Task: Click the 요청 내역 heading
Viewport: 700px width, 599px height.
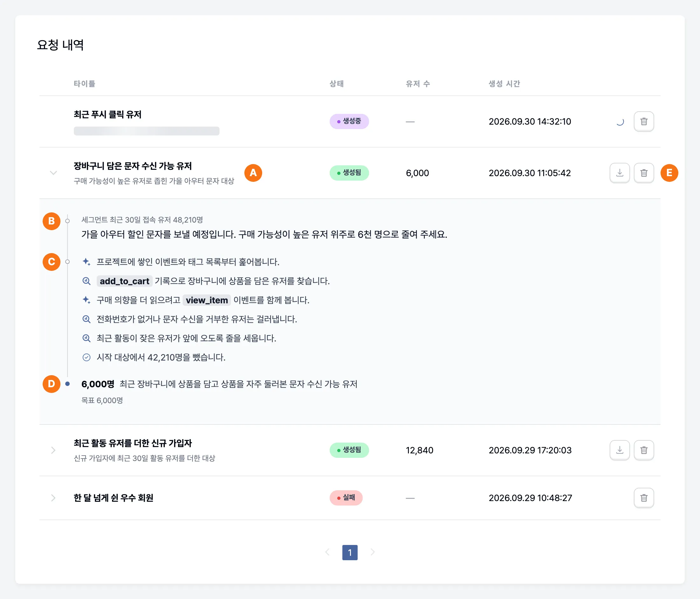Action: click(x=60, y=45)
